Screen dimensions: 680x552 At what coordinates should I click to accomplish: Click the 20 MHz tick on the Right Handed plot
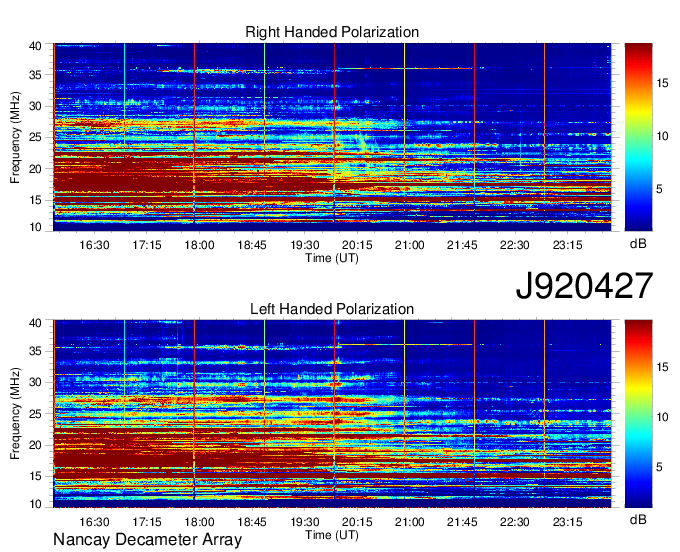(x=35, y=169)
